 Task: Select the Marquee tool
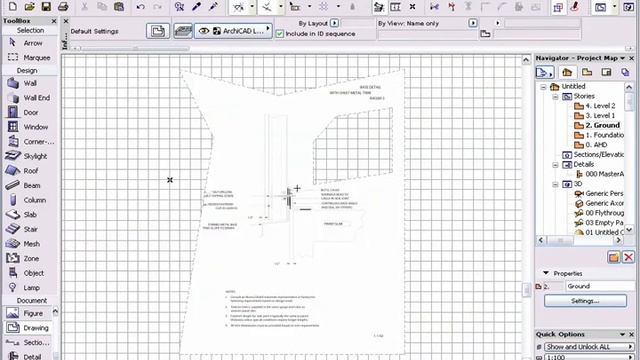point(29,58)
